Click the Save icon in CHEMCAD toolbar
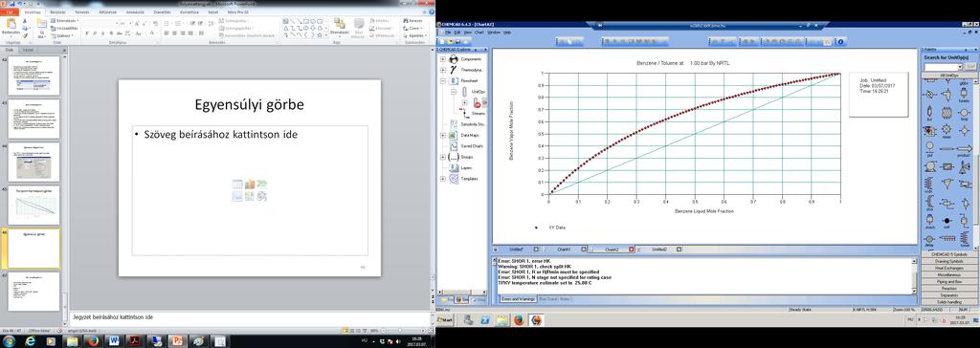Image resolution: width=980 pixels, height=348 pixels. pos(458,41)
